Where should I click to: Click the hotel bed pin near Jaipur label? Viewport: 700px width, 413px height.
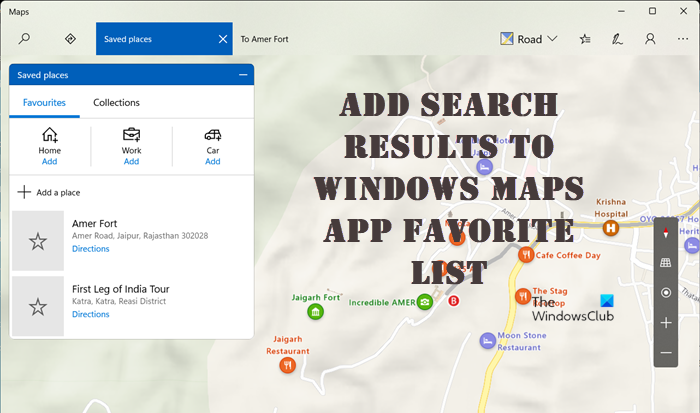click(x=484, y=167)
